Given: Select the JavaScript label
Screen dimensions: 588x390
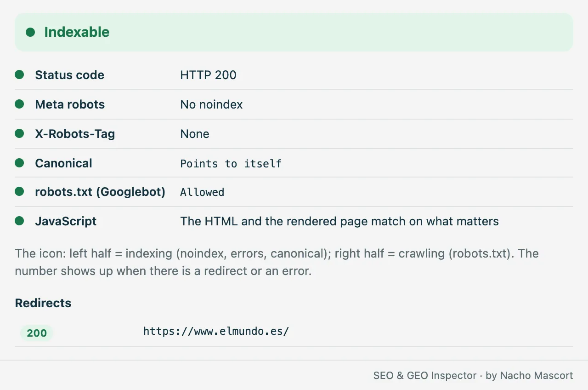Looking at the screenshot, I should (66, 221).
